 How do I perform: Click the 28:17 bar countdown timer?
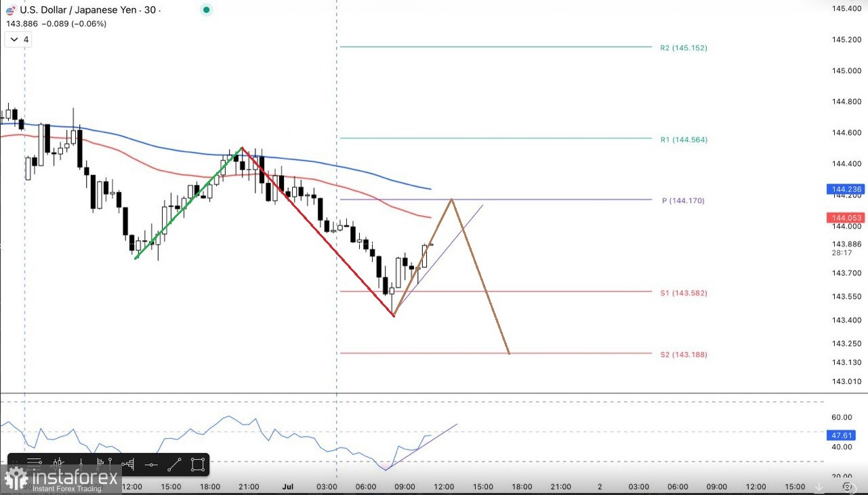click(x=842, y=253)
